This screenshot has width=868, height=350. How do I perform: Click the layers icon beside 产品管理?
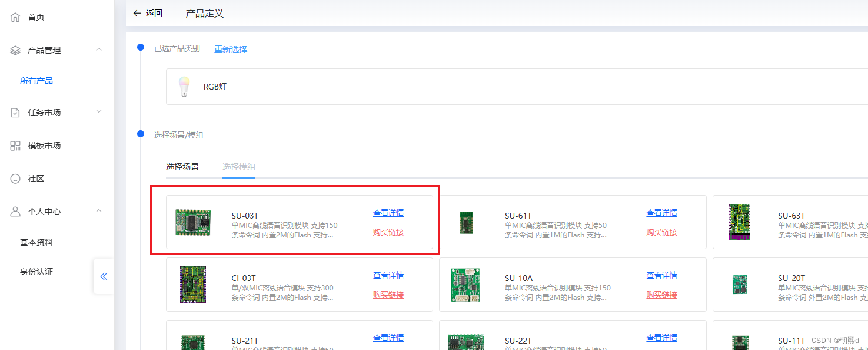tap(16, 50)
